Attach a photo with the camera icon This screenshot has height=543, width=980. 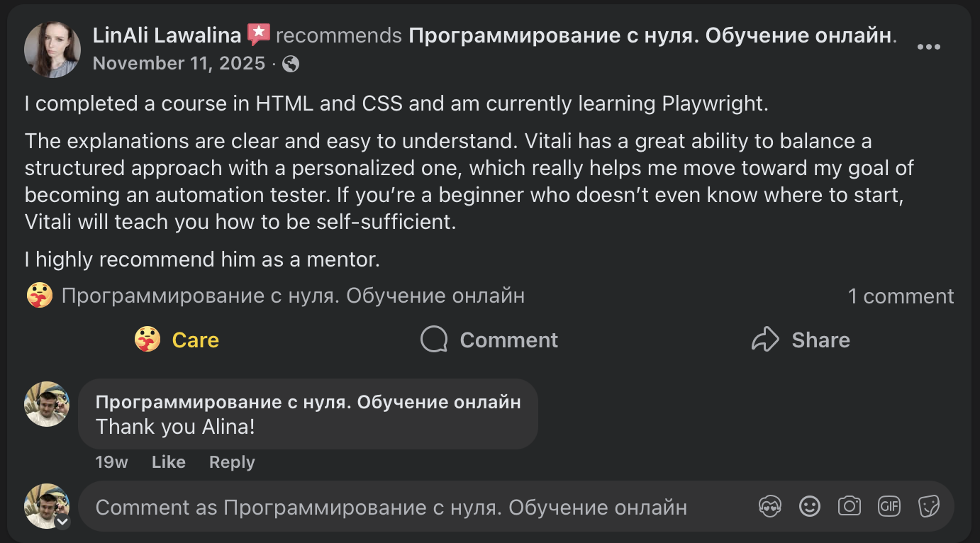[850, 506]
